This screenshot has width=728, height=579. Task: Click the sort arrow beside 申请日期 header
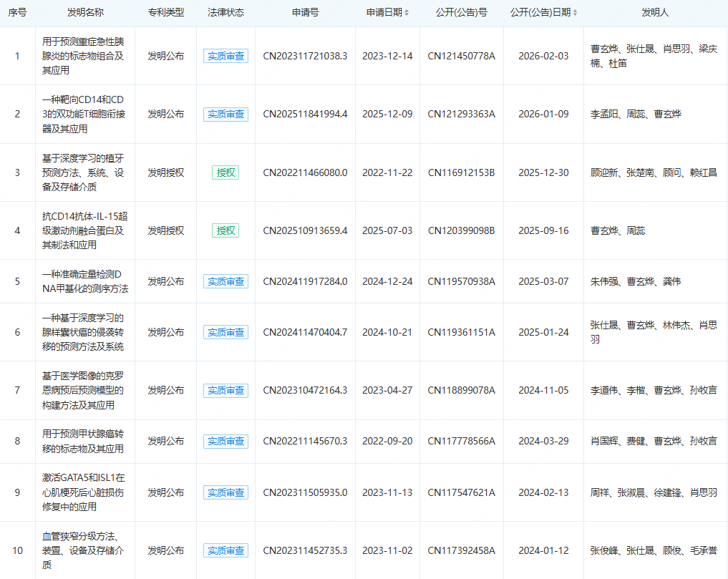pos(407,11)
